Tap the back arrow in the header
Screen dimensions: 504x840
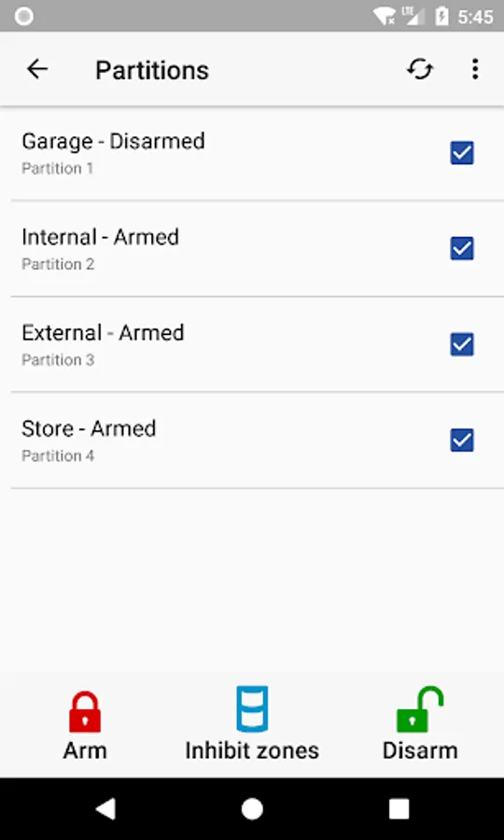pos(37,69)
